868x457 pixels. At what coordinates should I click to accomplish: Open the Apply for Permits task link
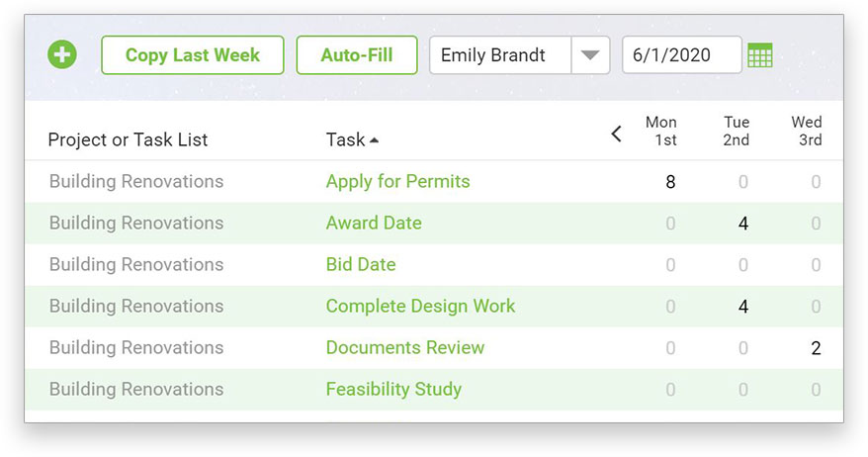click(397, 182)
